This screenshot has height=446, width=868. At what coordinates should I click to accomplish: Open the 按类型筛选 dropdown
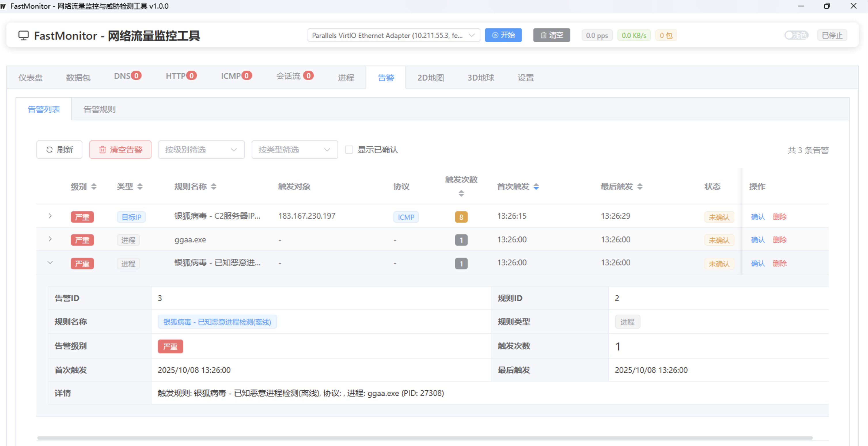coord(295,149)
